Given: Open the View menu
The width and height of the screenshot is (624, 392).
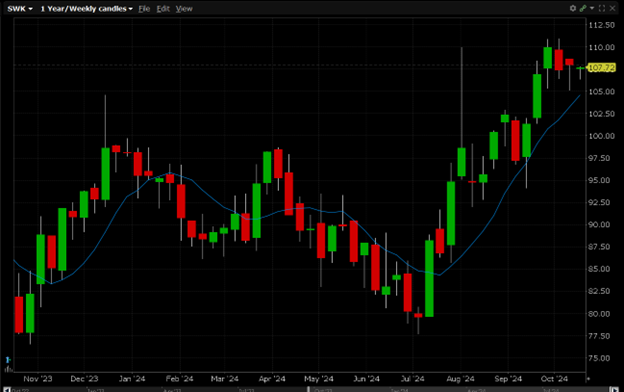Looking at the screenshot, I should pos(184,9).
